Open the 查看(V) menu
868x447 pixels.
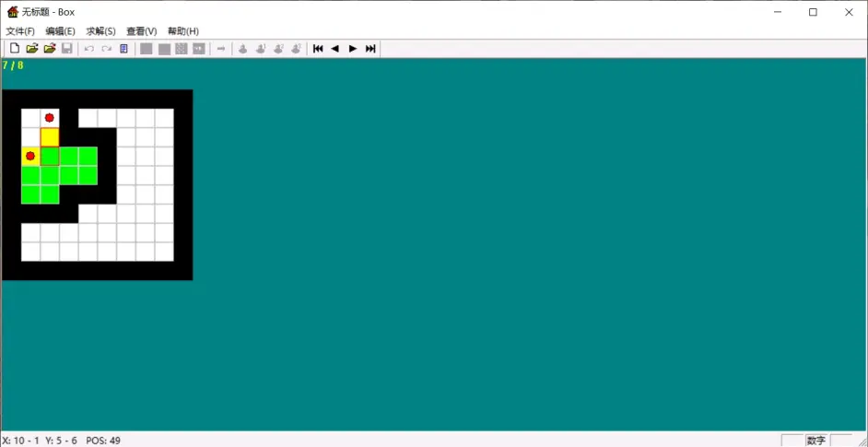pos(142,31)
